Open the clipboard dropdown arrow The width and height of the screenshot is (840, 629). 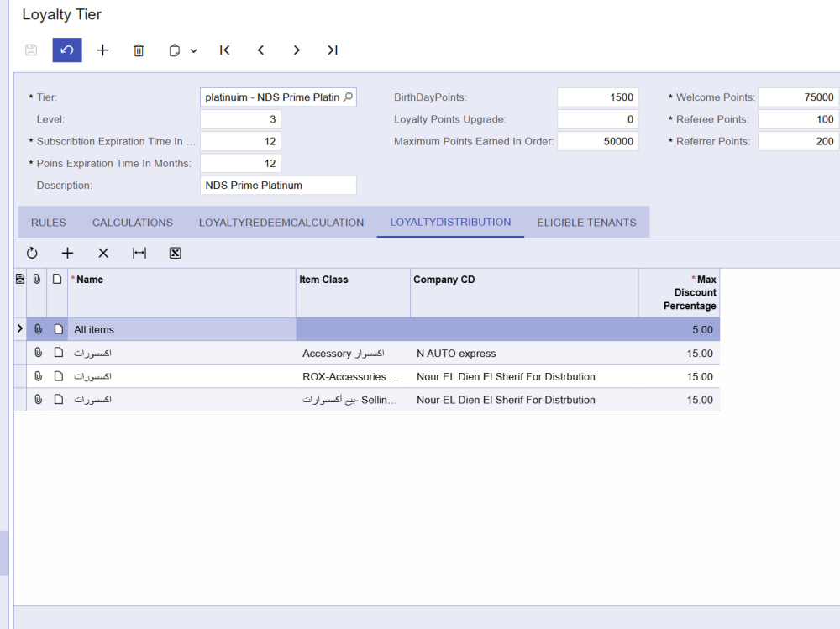[193, 51]
